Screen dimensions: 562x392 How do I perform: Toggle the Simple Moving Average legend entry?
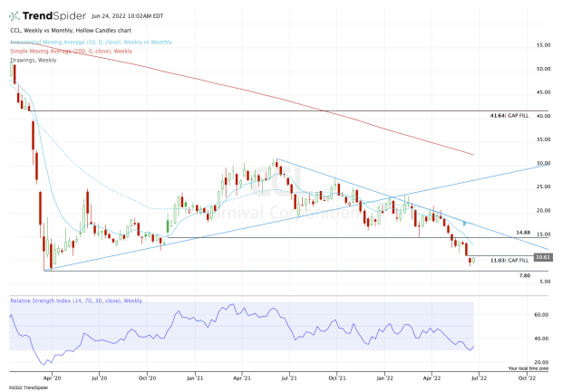68,52
